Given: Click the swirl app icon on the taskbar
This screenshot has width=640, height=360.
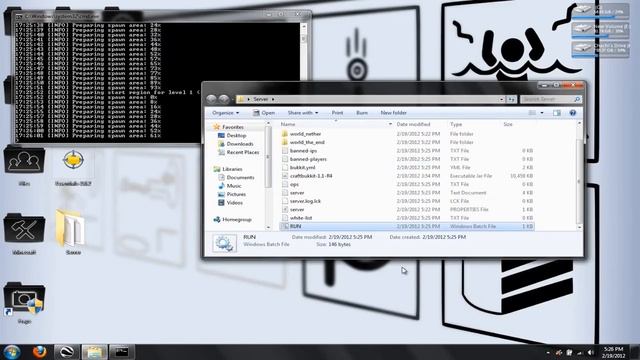Looking at the screenshot, I should point(67,352).
